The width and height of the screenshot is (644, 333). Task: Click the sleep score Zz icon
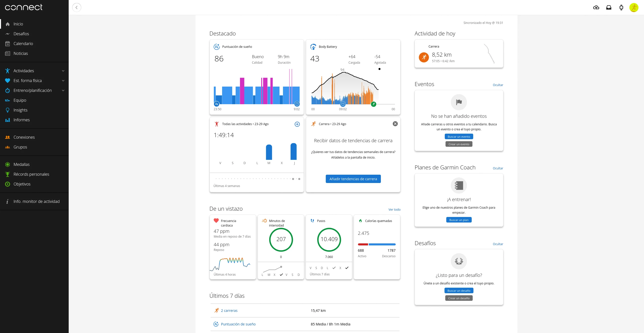(216, 47)
